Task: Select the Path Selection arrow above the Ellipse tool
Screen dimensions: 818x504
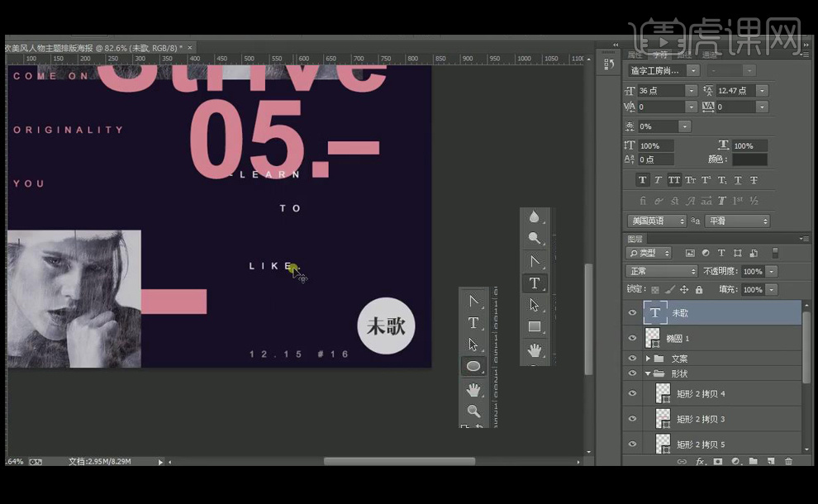Action: (473, 345)
